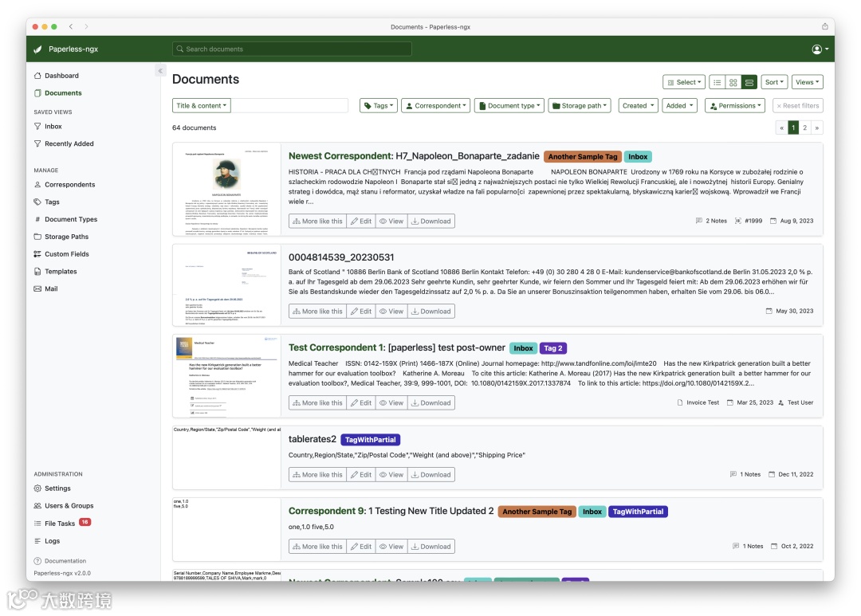Click the Tag 2 purple tag badge
861x616 pixels.
(x=553, y=348)
